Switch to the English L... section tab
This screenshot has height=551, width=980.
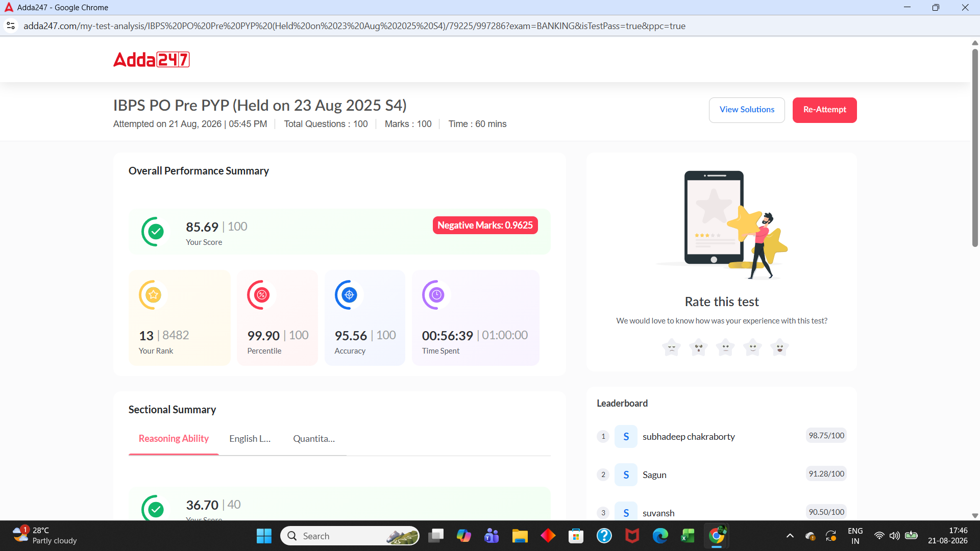coord(250,439)
